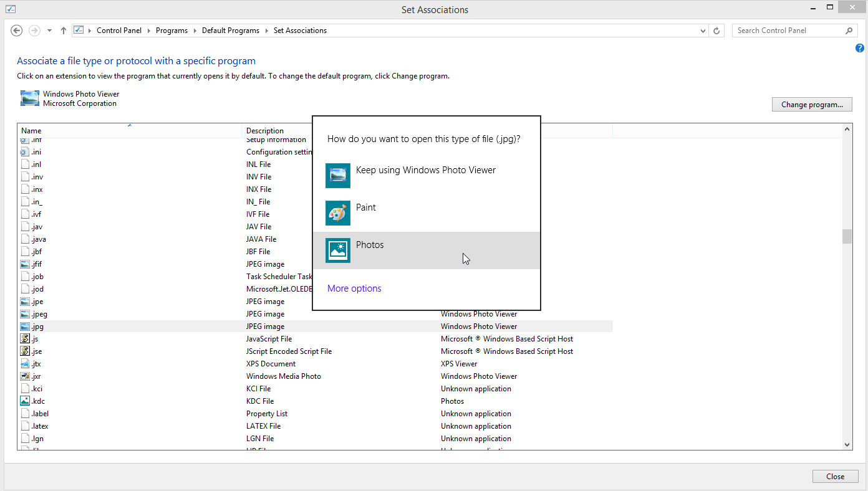Click the .jse script file icon

[25, 351]
